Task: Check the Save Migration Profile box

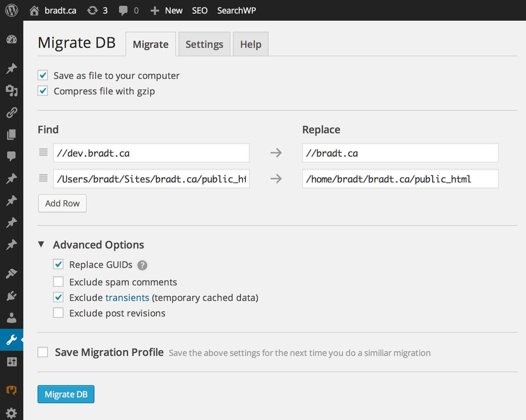Action: [x=43, y=352]
